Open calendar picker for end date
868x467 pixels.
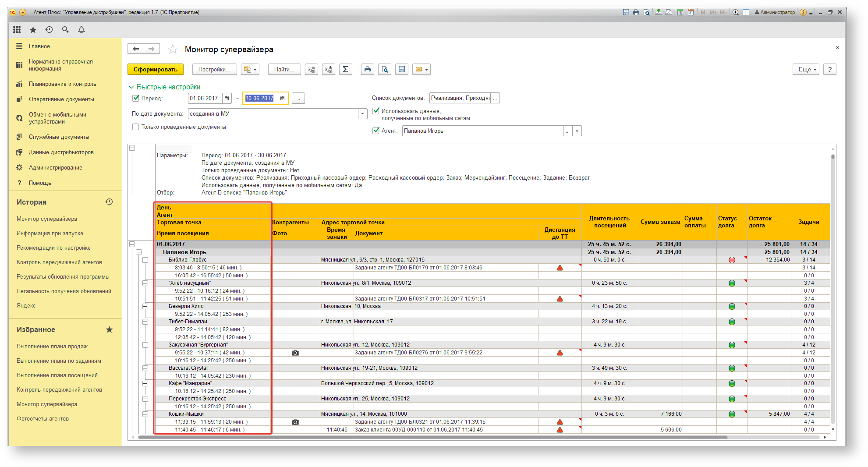click(283, 98)
